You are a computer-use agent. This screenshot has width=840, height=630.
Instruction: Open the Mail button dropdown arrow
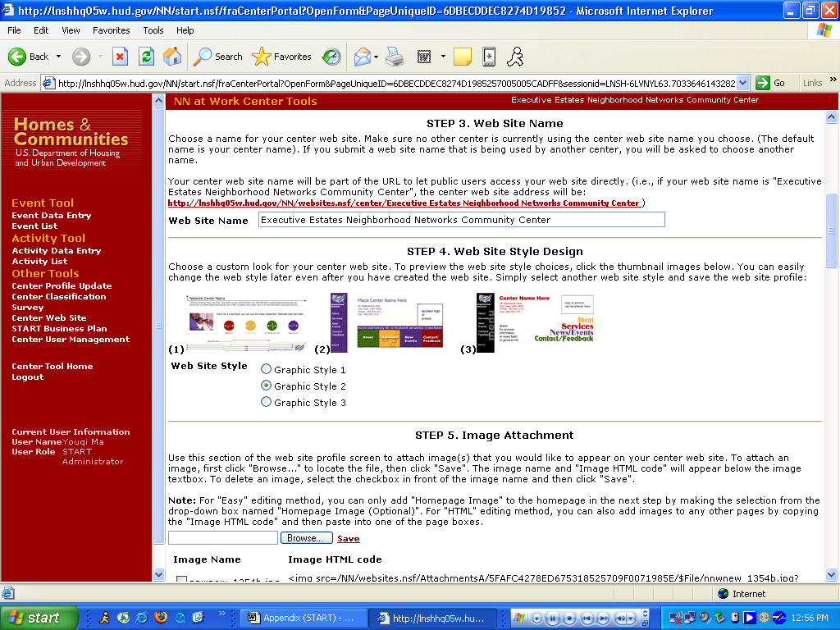[x=376, y=57]
